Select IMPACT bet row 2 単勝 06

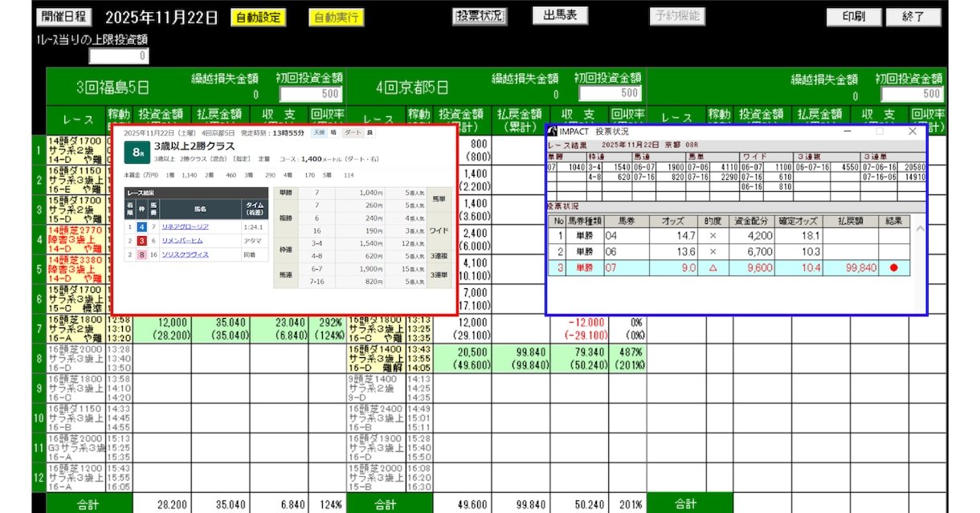pos(729,252)
